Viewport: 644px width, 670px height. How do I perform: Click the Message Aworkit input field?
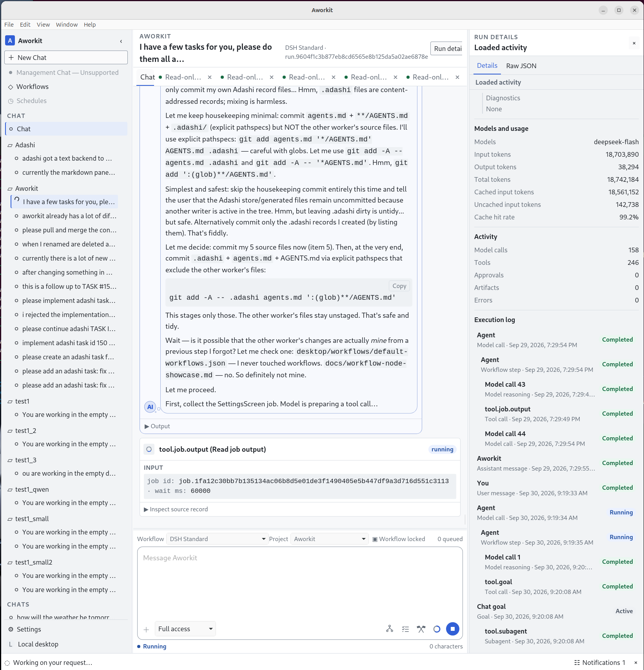(x=300, y=584)
